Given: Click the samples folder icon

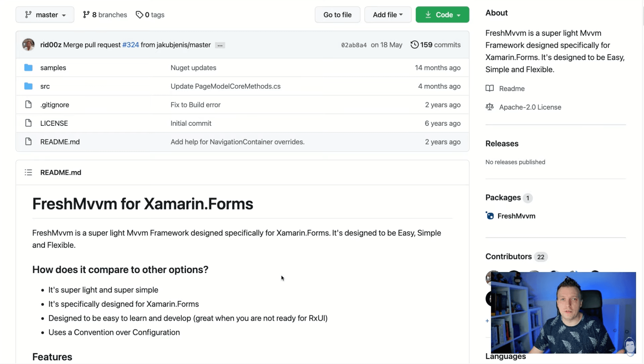Looking at the screenshot, I should [x=28, y=68].
